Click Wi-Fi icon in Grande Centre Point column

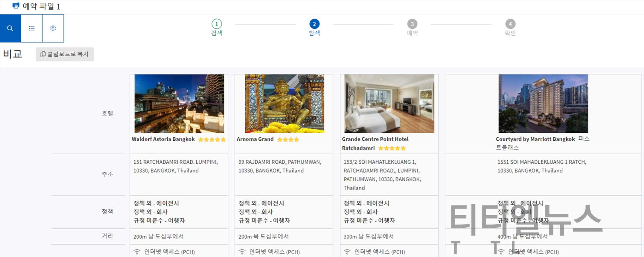click(x=347, y=252)
